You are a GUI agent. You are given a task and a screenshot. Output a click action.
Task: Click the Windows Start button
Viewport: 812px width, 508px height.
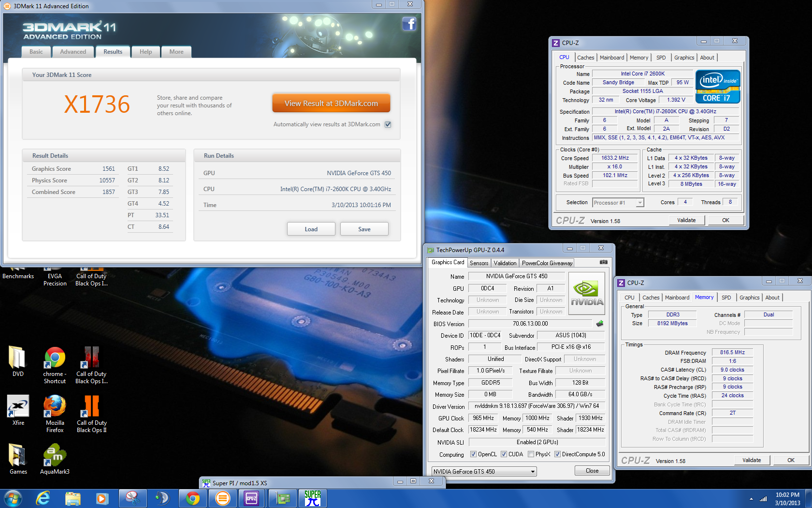[x=13, y=498]
